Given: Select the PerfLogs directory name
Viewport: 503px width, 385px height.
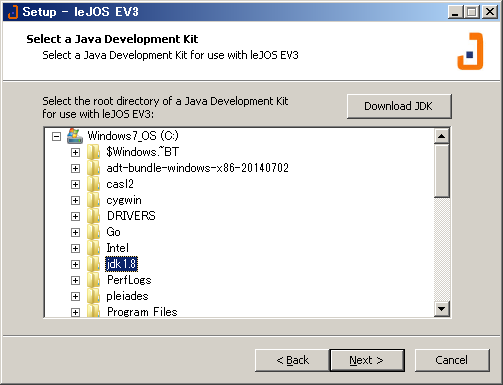Looking at the screenshot, I should (129, 280).
